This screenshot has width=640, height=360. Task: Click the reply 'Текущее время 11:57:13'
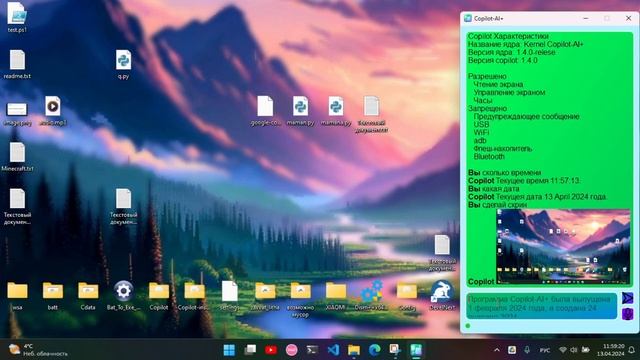(x=538, y=180)
